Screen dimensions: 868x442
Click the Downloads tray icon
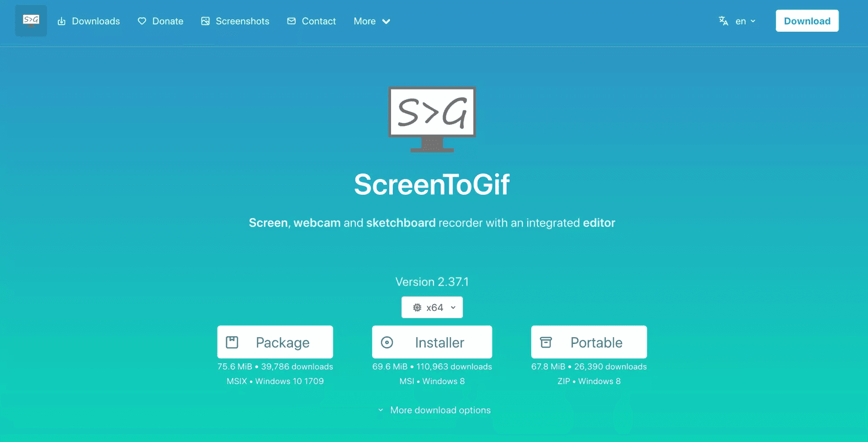[x=61, y=21]
